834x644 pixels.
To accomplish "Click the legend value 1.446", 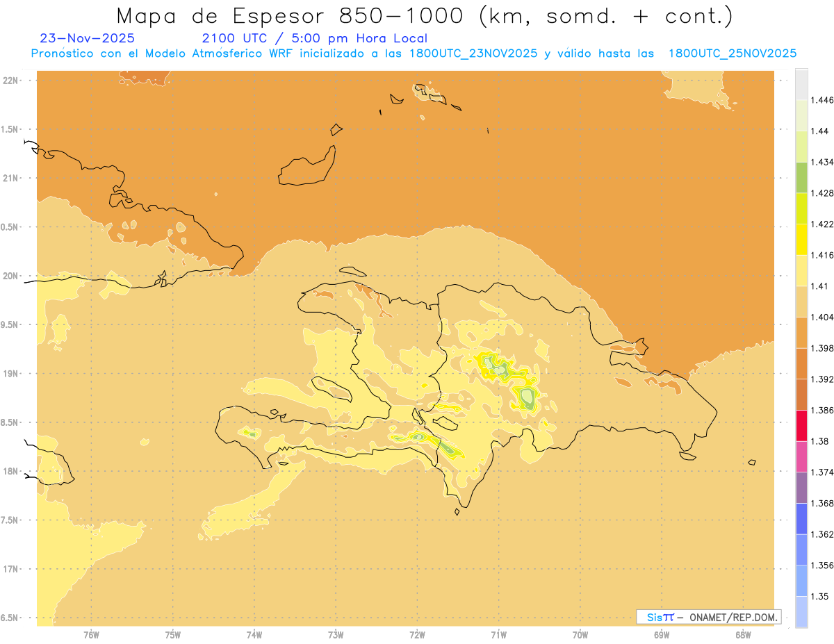I will 822,100.
